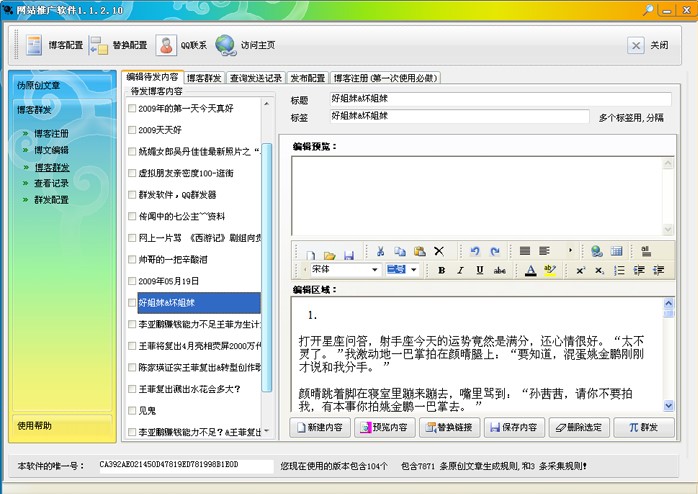
Task: Click the superscript icon
Action: pyautogui.click(x=580, y=270)
